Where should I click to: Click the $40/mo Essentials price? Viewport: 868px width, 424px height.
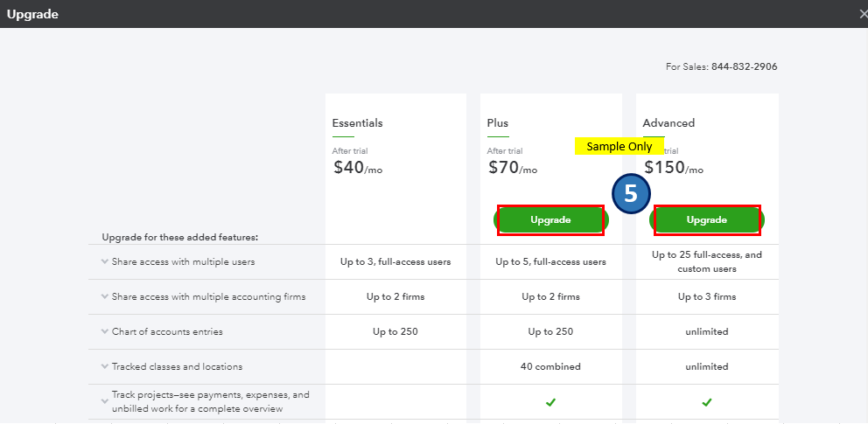pyautogui.click(x=358, y=168)
